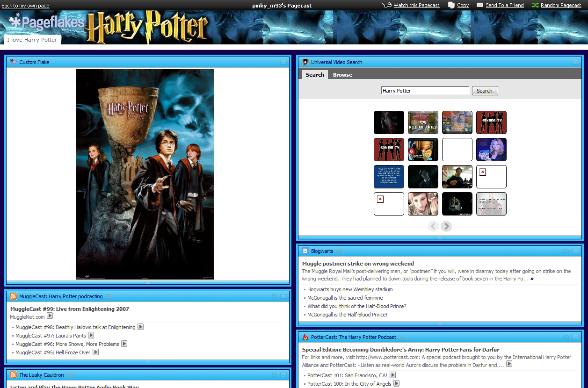Image resolution: width=588 pixels, height=388 pixels.
Task: Click the Search button for videos
Action: point(485,91)
